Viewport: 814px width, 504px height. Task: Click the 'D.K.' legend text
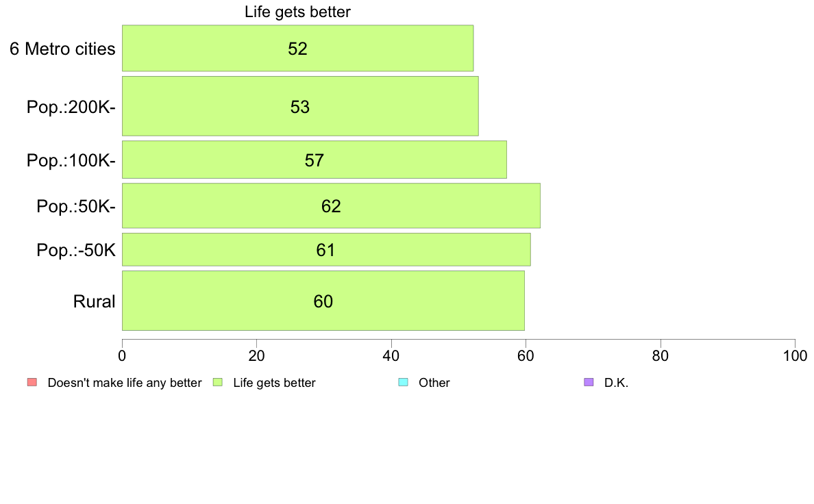tap(616, 383)
